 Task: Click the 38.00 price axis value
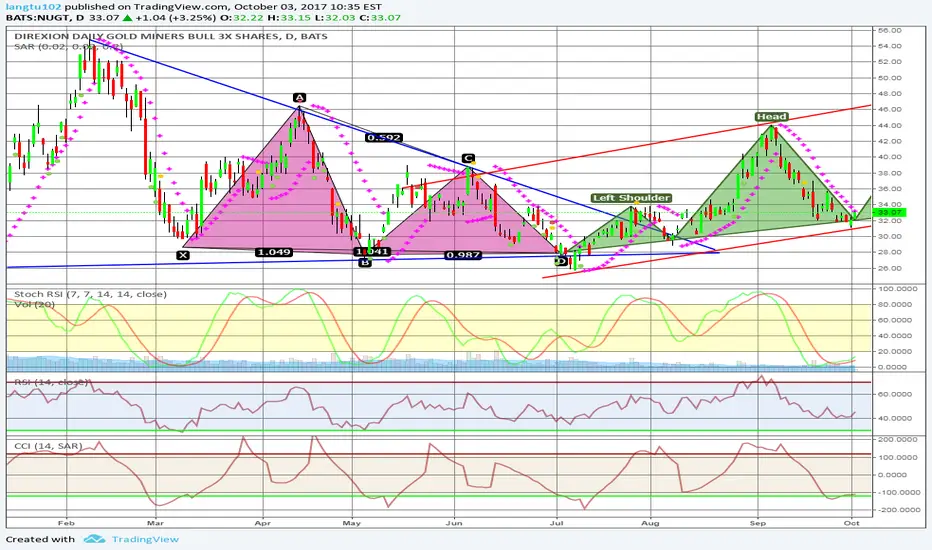pos(890,173)
